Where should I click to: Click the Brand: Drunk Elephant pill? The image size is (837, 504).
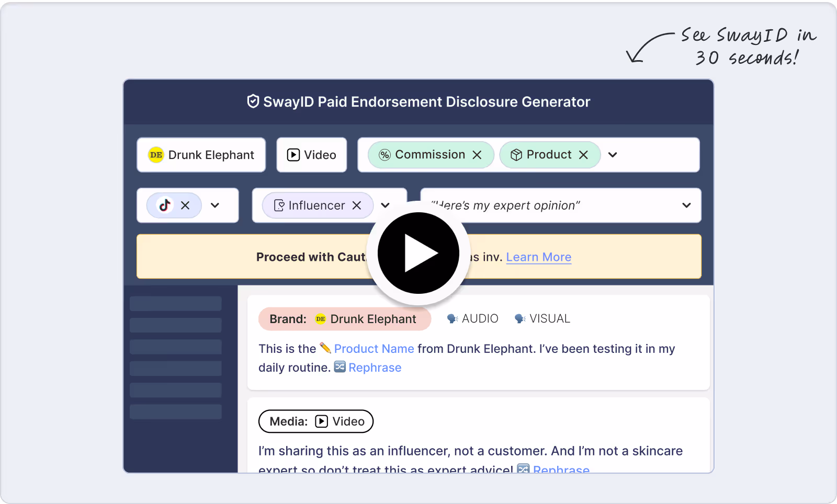tap(345, 319)
